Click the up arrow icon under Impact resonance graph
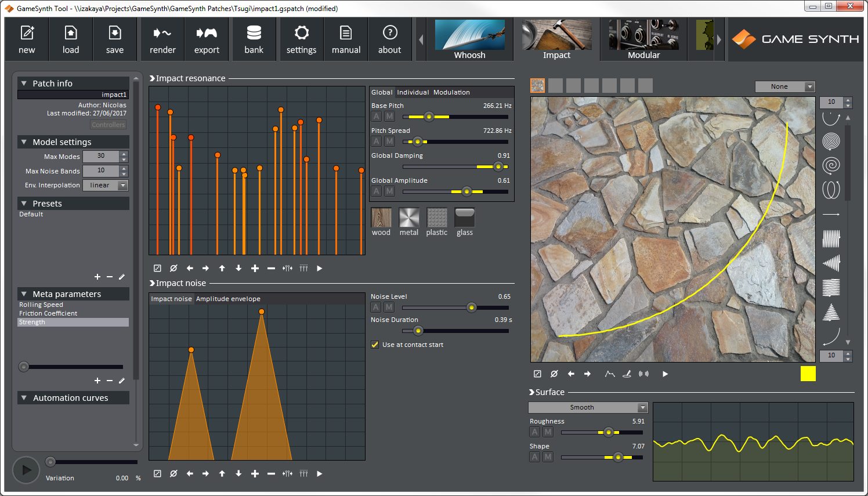868x496 pixels. [x=222, y=268]
